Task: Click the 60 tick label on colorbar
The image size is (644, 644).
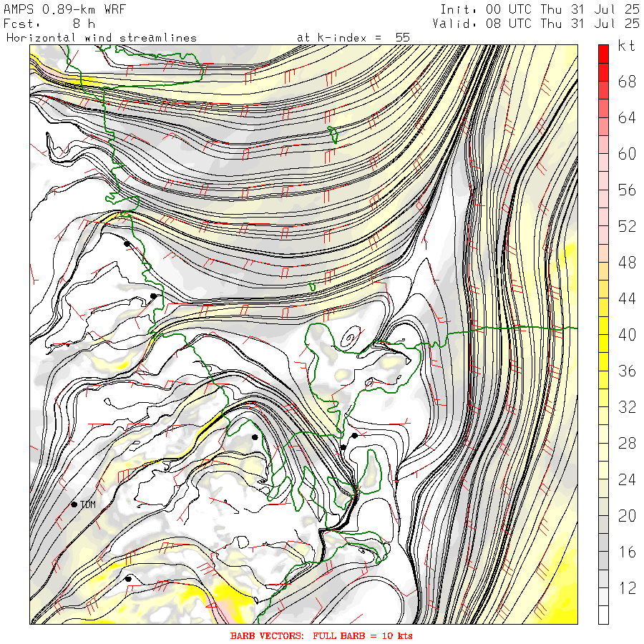Action: (627, 154)
